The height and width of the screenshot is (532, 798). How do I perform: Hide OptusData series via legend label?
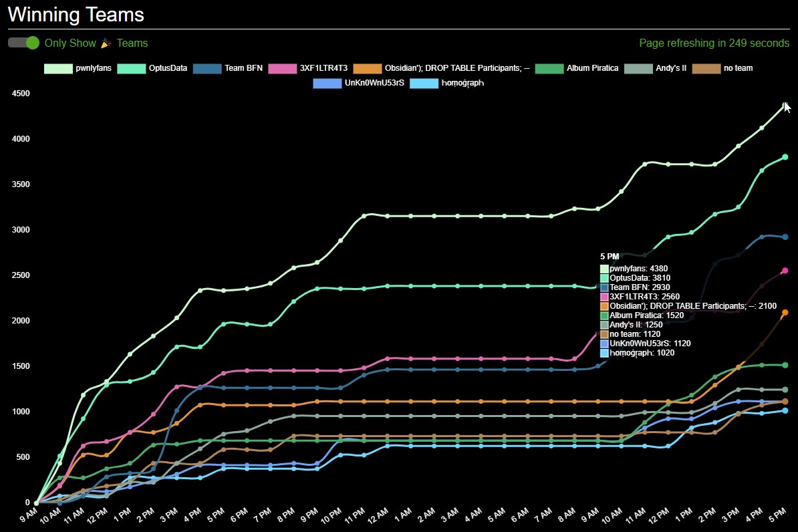tap(168, 68)
